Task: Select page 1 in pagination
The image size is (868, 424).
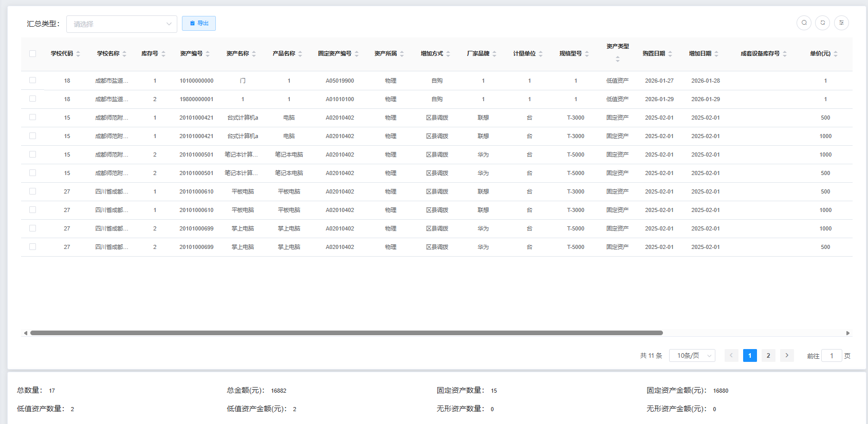Action: click(x=750, y=355)
